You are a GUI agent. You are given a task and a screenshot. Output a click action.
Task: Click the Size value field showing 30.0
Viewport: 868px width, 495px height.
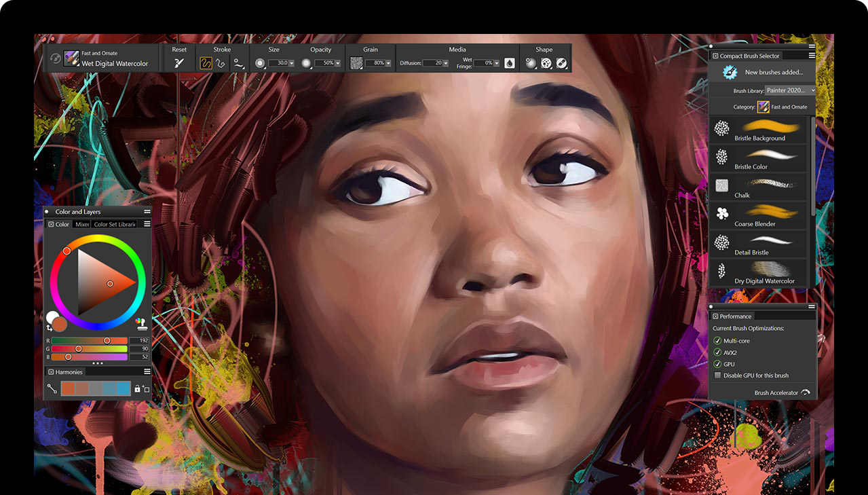pos(278,63)
